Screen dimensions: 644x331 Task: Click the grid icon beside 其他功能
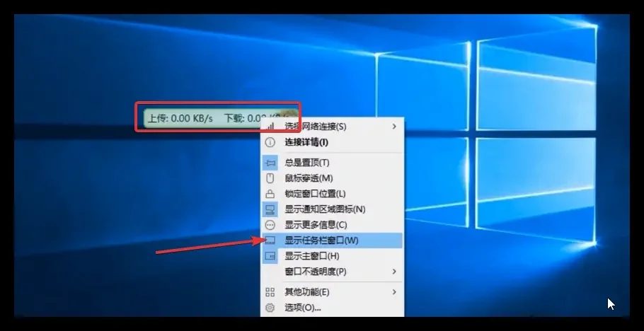click(270, 292)
